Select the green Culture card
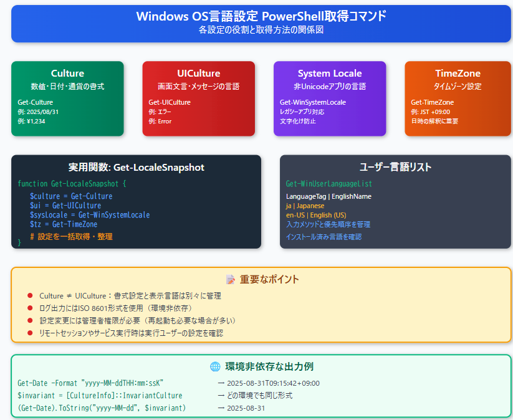Screen dimensions: 513x420 pyautogui.click(x=67, y=98)
